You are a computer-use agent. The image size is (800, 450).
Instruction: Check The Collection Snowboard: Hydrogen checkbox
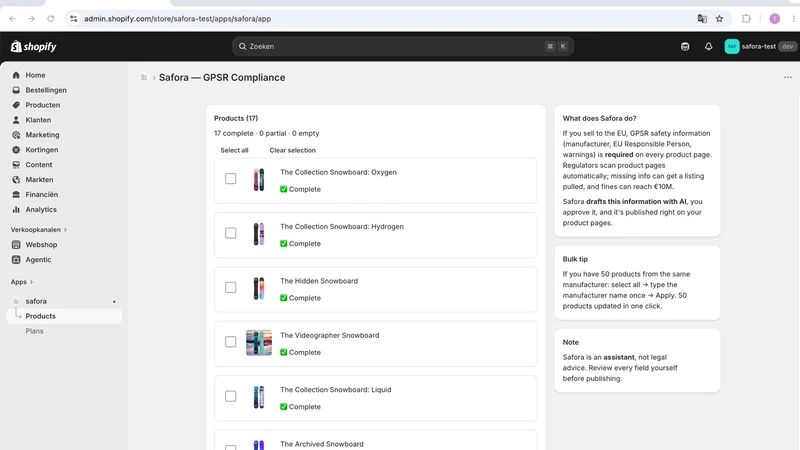[x=231, y=233]
